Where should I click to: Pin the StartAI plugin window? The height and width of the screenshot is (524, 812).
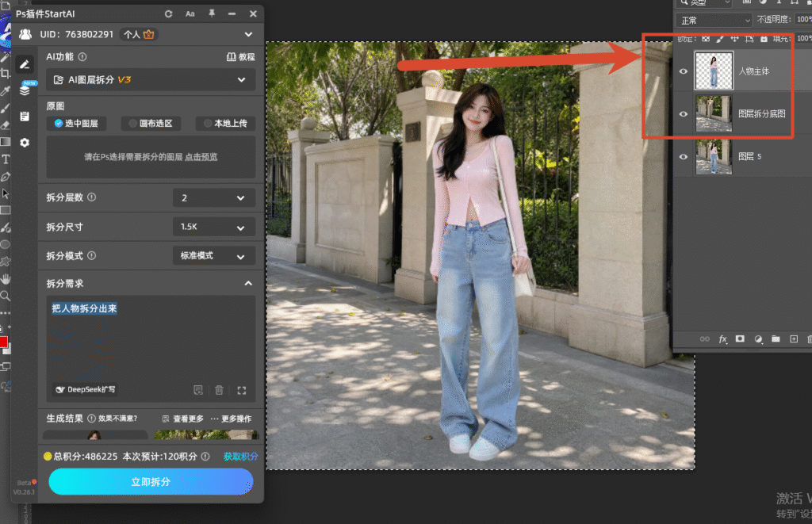(212, 13)
